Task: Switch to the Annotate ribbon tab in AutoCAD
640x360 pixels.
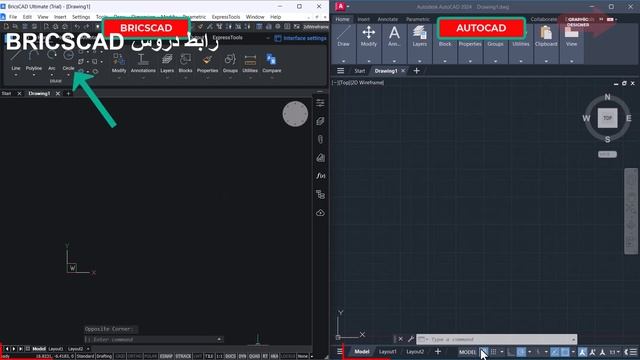Action: tap(387, 19)
